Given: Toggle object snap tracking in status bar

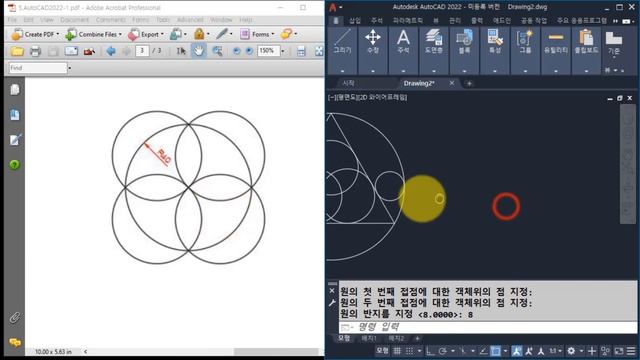Looking at the screenshot, I should coord(483,351).
